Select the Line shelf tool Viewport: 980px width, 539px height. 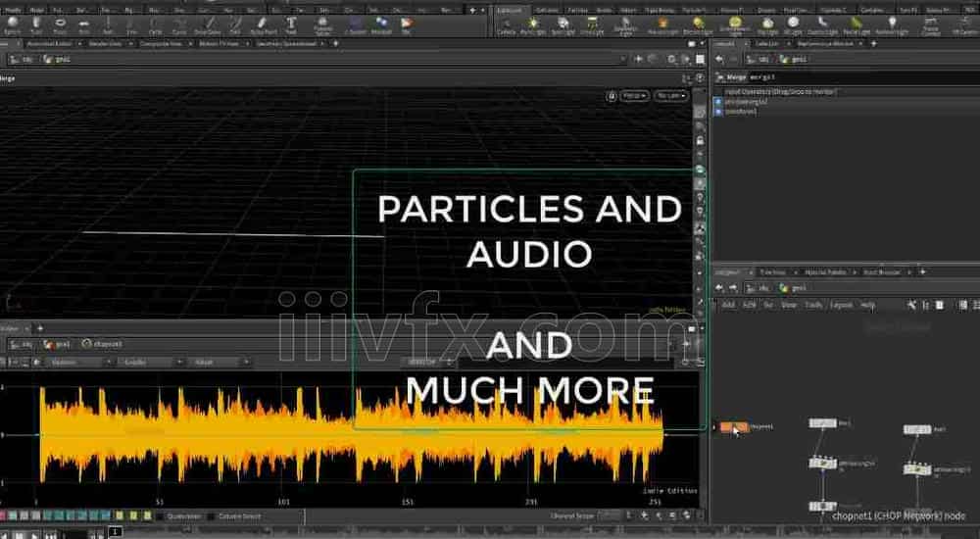coord(132,25)
